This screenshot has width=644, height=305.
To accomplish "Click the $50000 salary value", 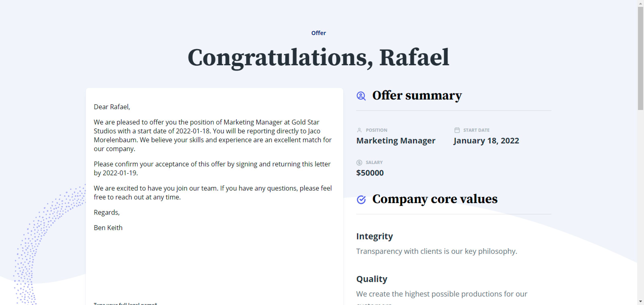I will (x=370, y=173).
